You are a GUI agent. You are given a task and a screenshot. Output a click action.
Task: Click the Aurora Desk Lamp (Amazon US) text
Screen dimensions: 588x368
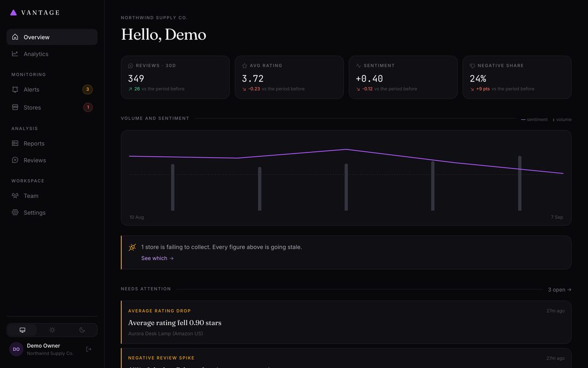point(165,333)
